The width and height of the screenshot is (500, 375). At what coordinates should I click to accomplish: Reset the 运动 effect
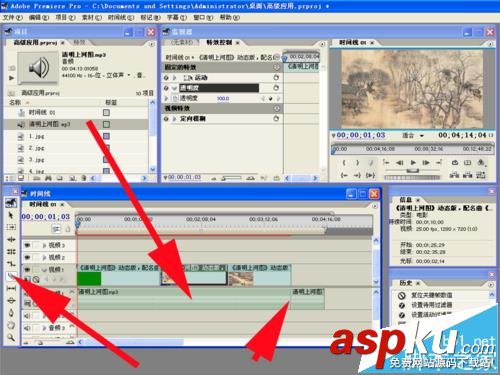[x=276, y=77]
